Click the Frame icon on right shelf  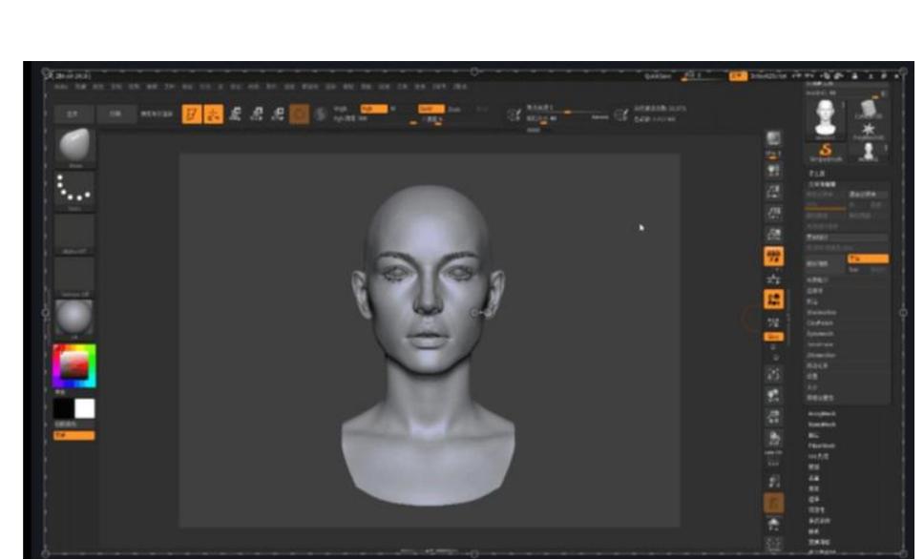pyautogui.click(x=774, y=375)
